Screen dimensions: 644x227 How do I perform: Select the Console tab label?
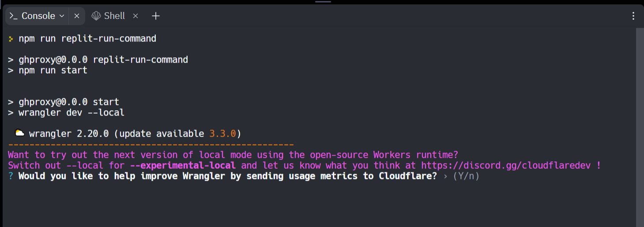click(x=38, y=16)
